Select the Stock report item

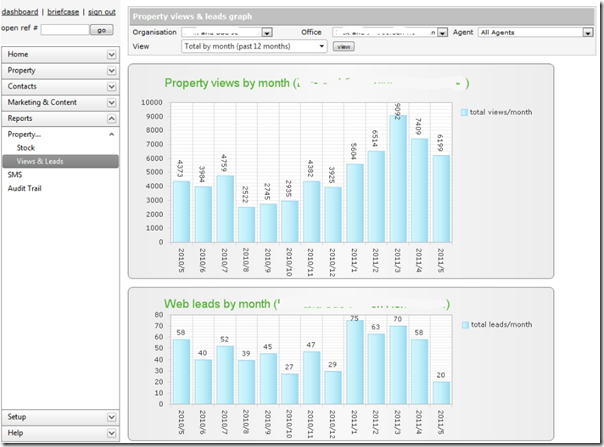pos(26,148)
